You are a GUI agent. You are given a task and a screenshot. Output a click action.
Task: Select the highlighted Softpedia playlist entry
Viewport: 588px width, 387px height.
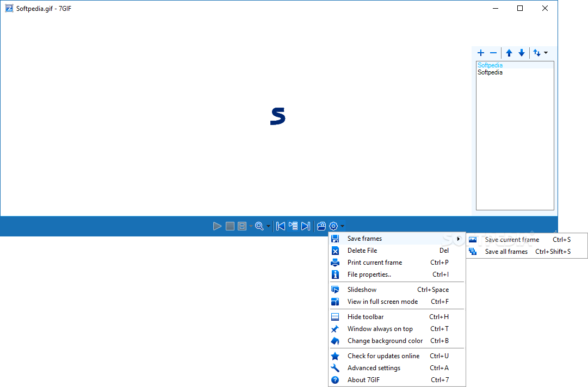[x=515, y=65]
